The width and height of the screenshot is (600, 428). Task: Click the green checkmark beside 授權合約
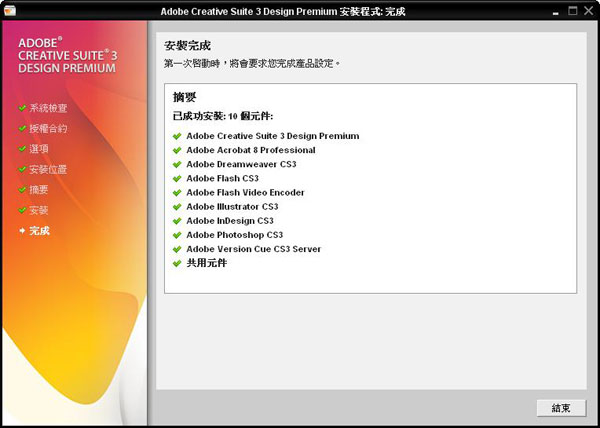click(x=22, y=128)
